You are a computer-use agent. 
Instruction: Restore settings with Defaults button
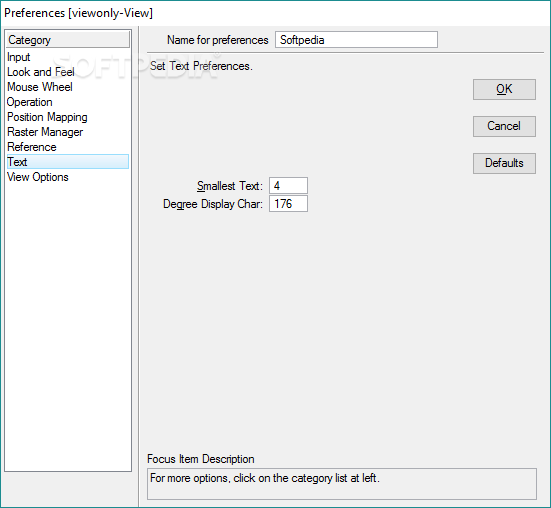[504, 163]
